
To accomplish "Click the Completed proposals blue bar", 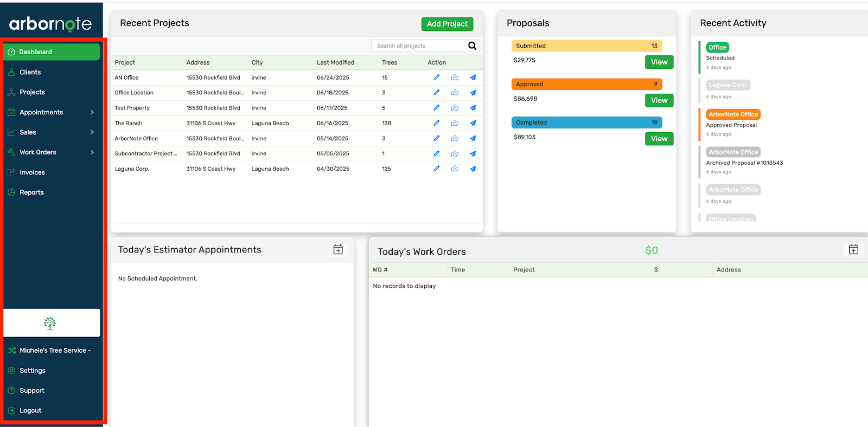I will pyautogui.click(x=586, y=123).
